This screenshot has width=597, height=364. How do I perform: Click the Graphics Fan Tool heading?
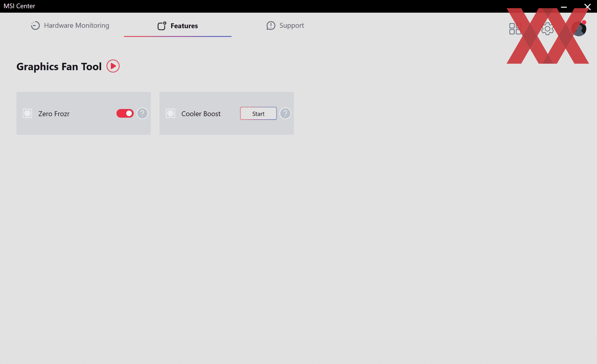[59, 66]
